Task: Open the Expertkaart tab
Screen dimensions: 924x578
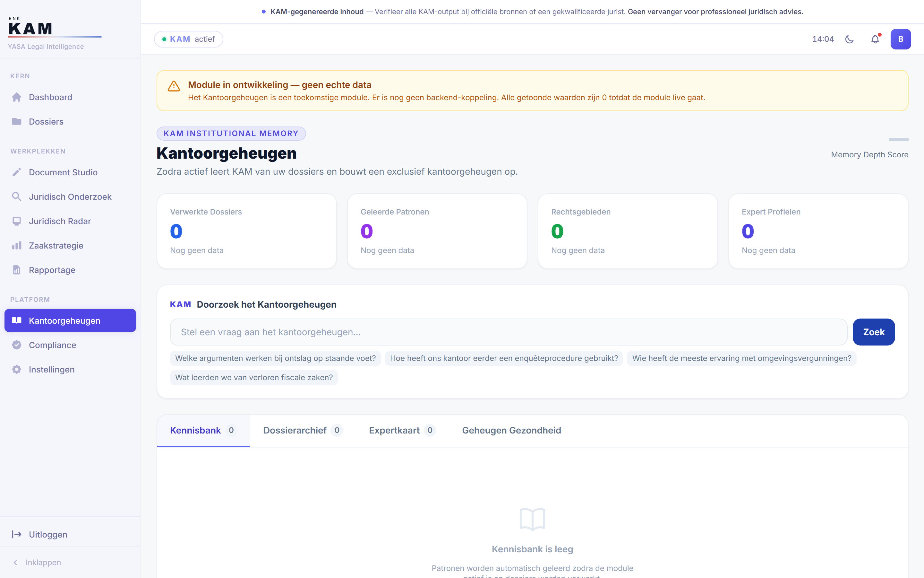Action: coord(402,430)
